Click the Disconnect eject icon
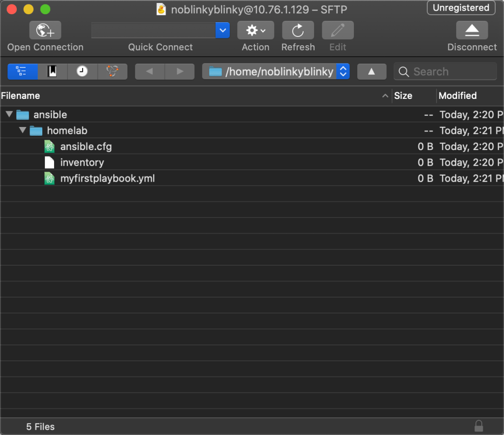504x435 pixels. 472,31
